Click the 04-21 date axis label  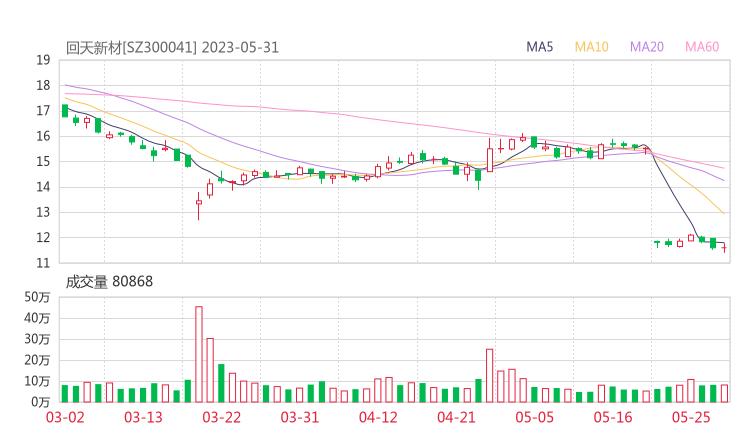456,418
